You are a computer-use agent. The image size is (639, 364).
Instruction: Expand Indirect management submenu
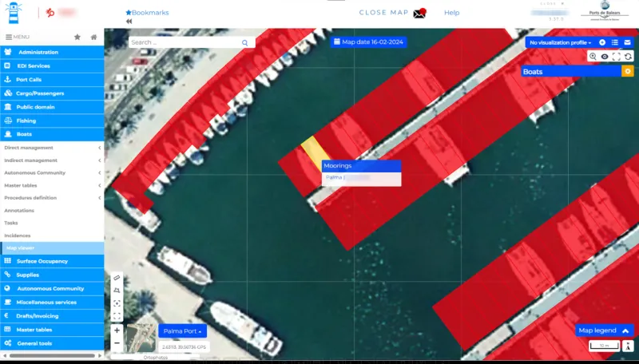coord(52,160)
